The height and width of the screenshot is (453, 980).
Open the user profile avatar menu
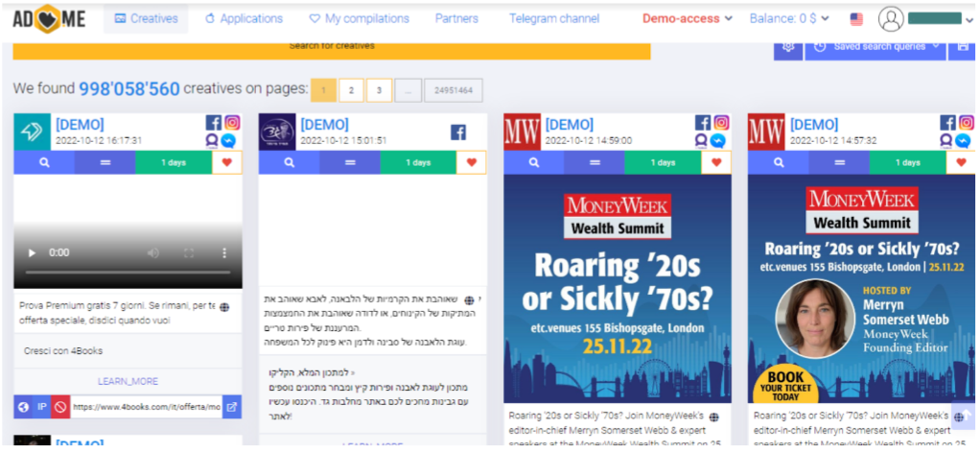point(891,19)
